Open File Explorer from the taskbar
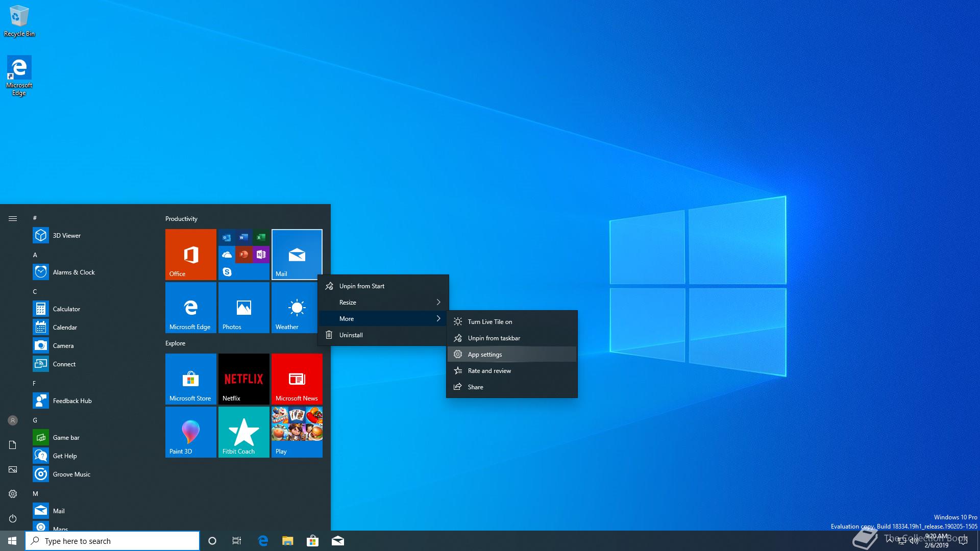The width and height of the screenshot is (980, 551). (x=288, y=541)
